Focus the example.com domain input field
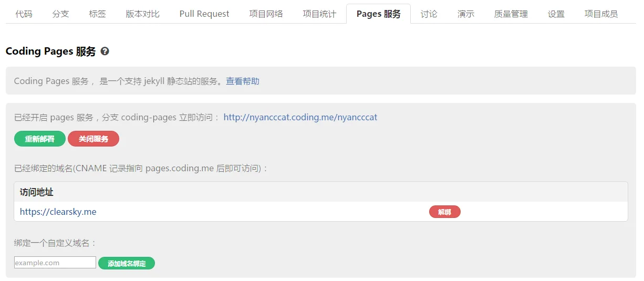This screenshot has height=281, width=644. 55,263
